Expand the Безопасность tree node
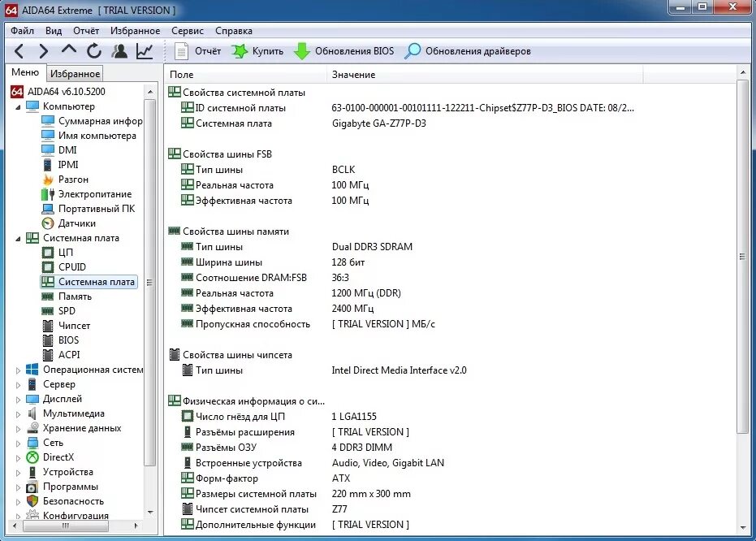 click(x=18, y=501)
